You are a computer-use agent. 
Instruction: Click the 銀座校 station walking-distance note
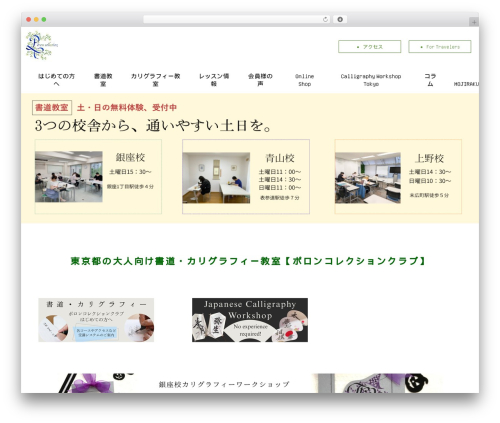(130, 187)
